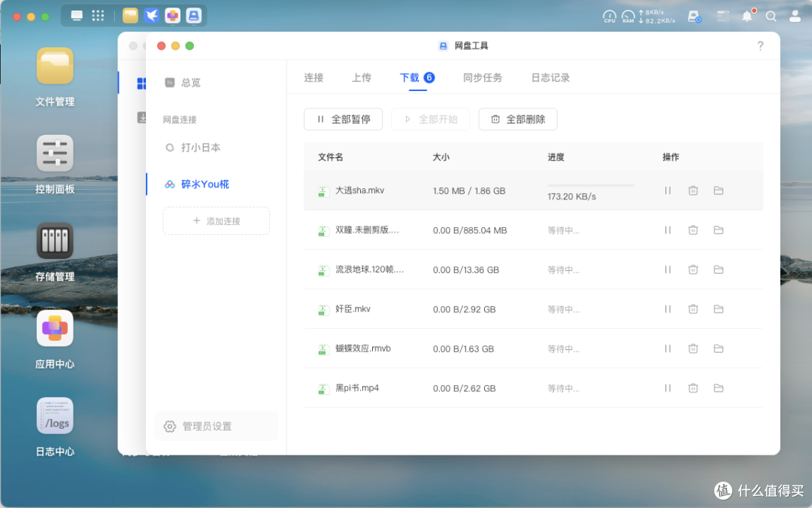
Task: Click the show desktop monitor icon in top bar
Action: pyautogui.click(x=77, y=16)
